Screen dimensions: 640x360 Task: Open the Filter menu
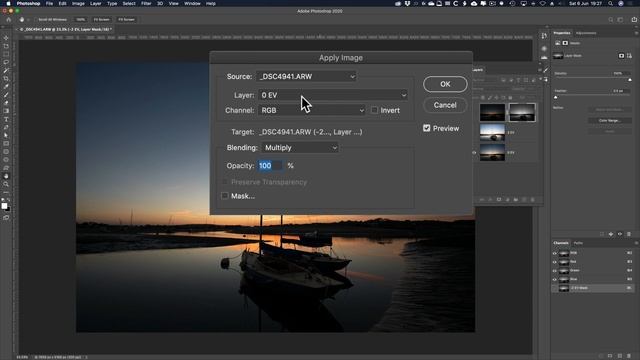click(x=146, y=3)
